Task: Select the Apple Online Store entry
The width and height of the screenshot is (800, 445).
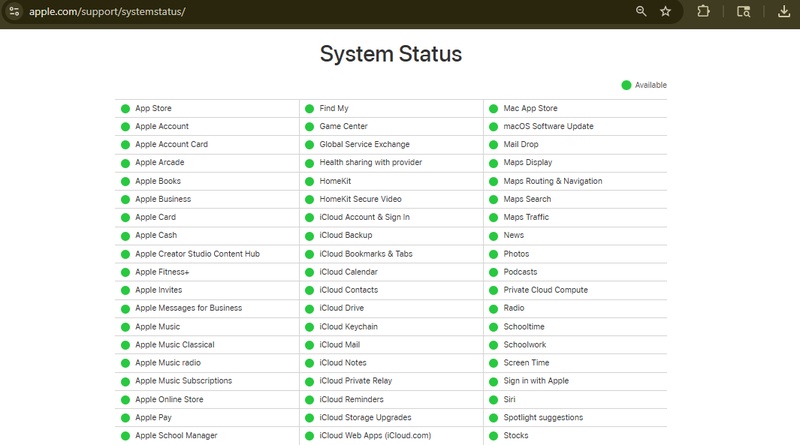Action: [x=169, y=399]
